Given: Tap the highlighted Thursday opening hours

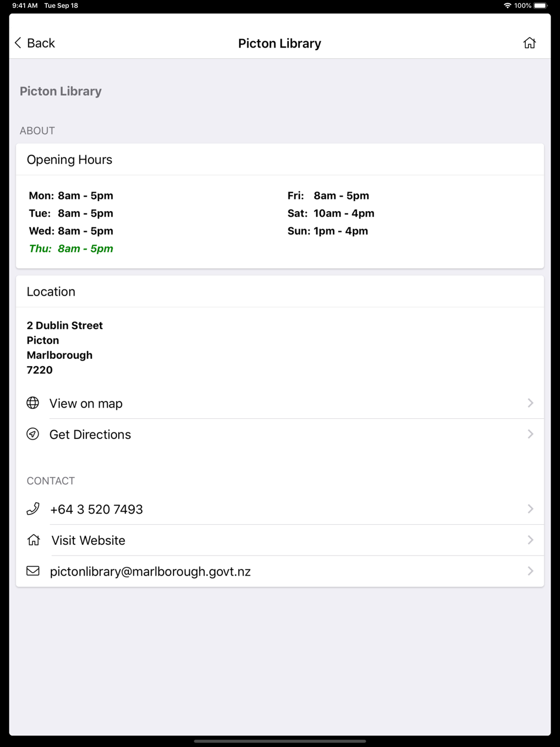Looking at the screenshot, I should pos(71,249).
